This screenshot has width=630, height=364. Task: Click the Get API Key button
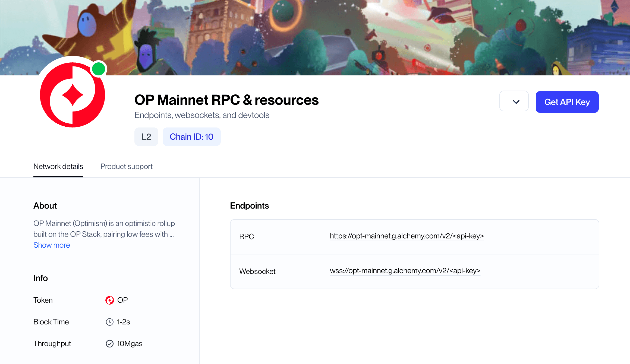(x=567, y=102)
